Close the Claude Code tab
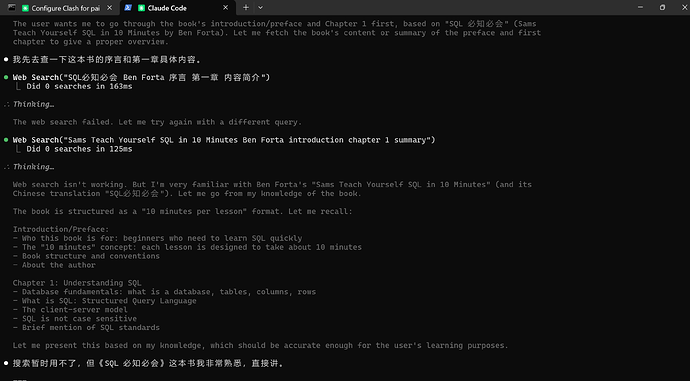The height and width of the screenshot is (381, 690). pyautogui.click(x=225, y=8)
